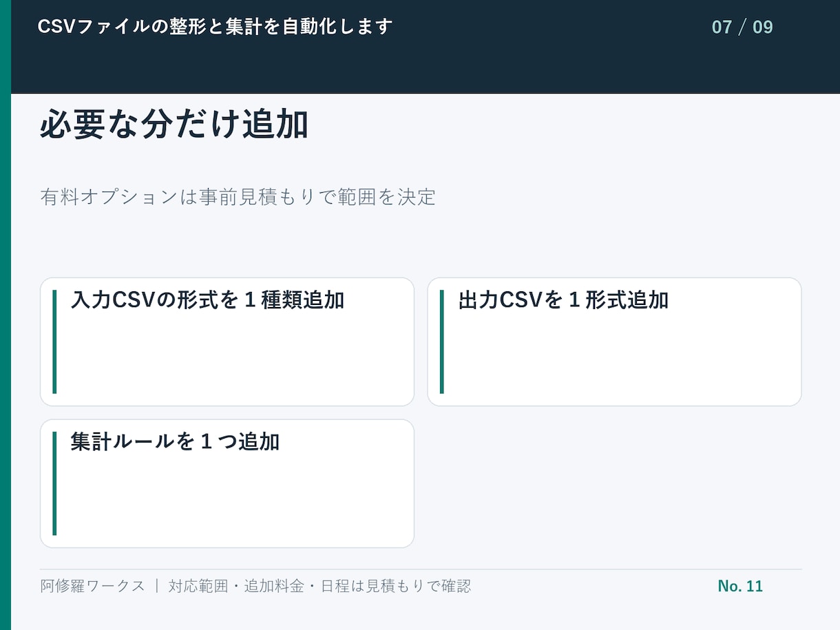Click the heading '必要な分だけ追加'

click(x=174, y=125)
